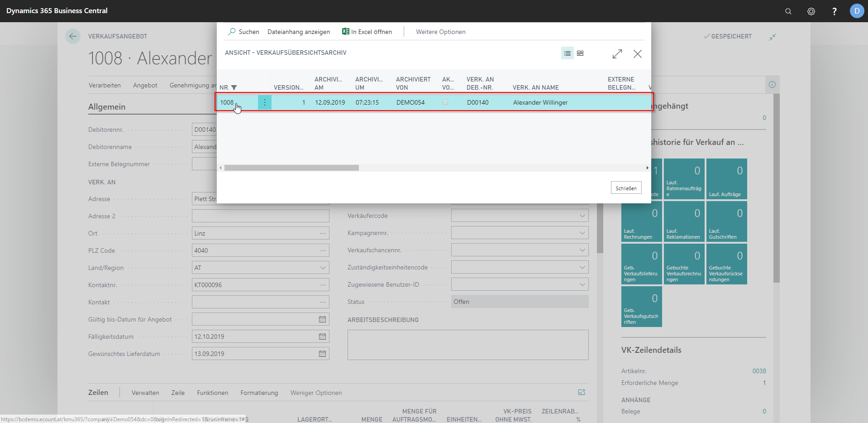Viewport: 868px width, 423px height.
Task: Click the vertical scrollbar of the FactBox pane
Action: tap(777, 188)
